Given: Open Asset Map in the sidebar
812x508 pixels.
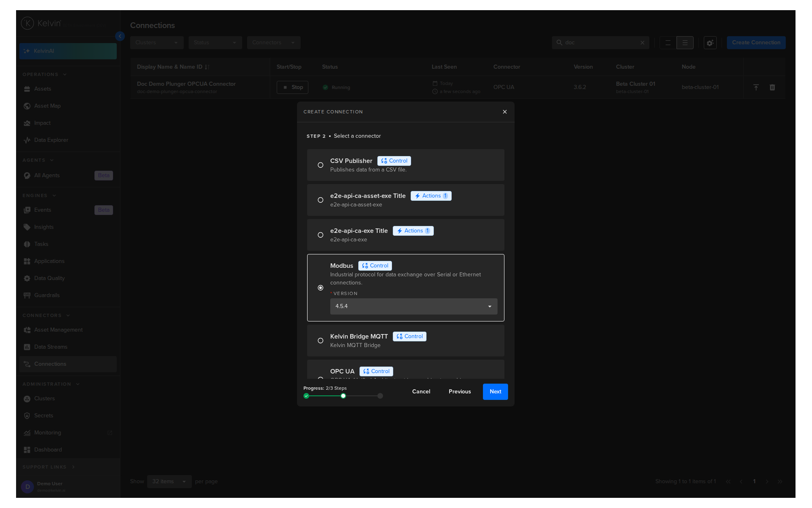Looking at the screenshot, I should click(x=68, y=106).
